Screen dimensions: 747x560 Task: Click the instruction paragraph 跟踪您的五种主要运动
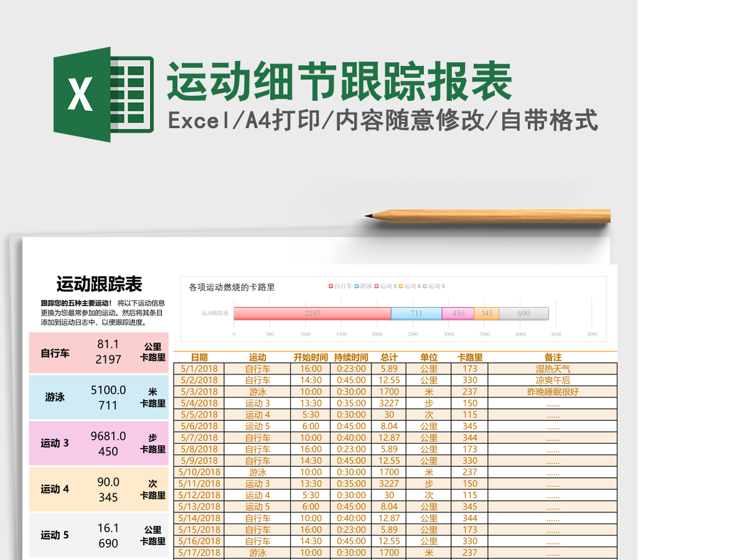(x=102, y=313)
